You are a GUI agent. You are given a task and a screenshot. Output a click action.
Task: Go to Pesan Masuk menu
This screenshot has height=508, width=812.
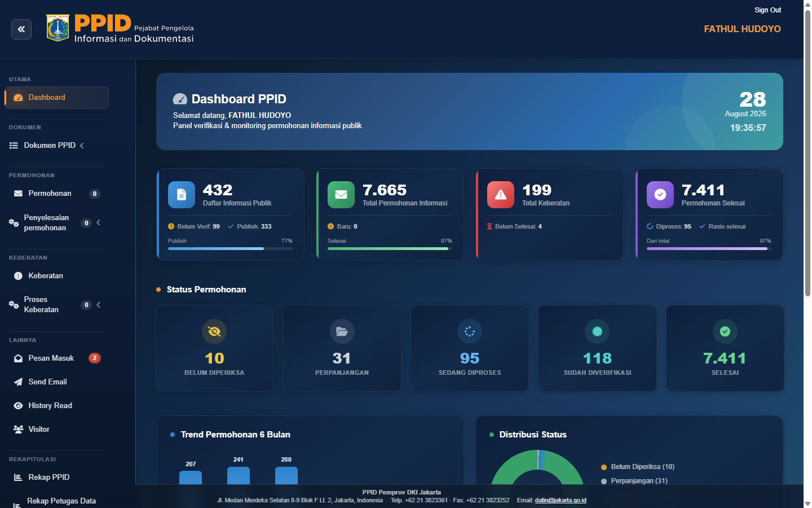(x=56, y=358)
